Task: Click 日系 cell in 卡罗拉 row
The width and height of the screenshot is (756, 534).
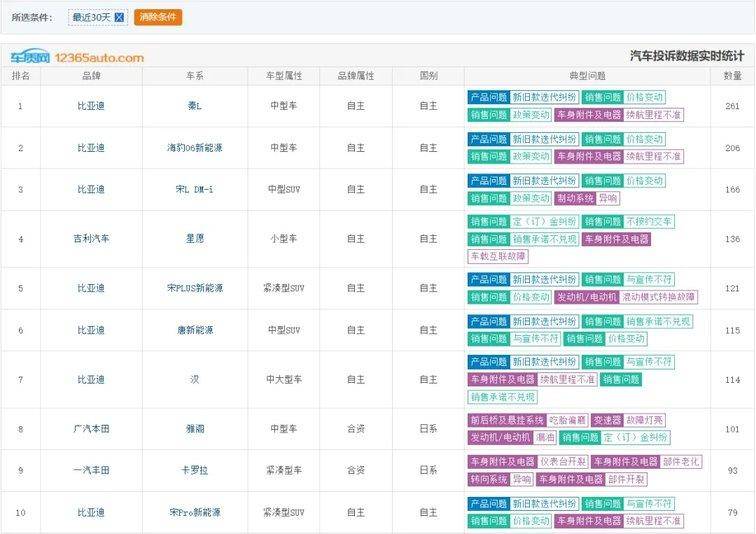Action: (428, 470)
